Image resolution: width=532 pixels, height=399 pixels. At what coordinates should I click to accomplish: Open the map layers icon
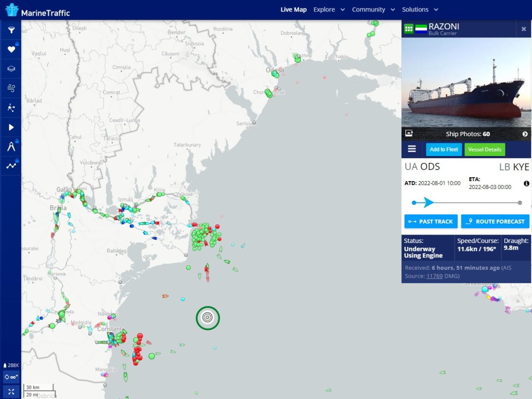coord(11,69)
